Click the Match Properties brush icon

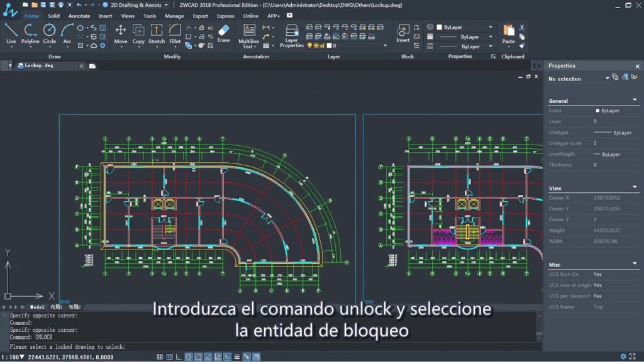click(x=522, y=45)
